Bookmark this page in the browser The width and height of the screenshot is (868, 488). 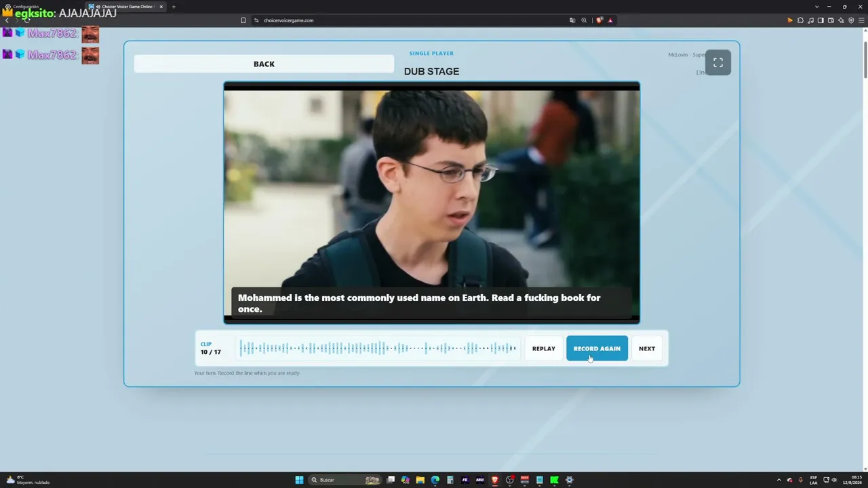[243, 20]
